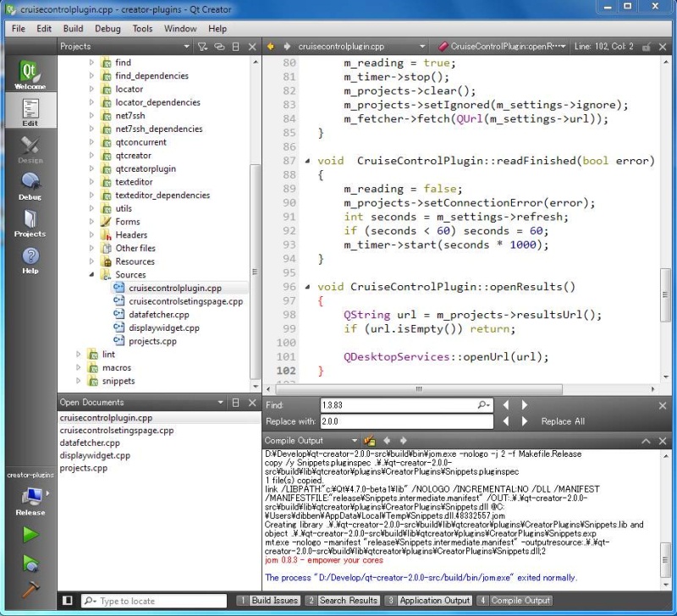Open the Design mode
This screenshot has width=677, height=616.
pos(30,148)
